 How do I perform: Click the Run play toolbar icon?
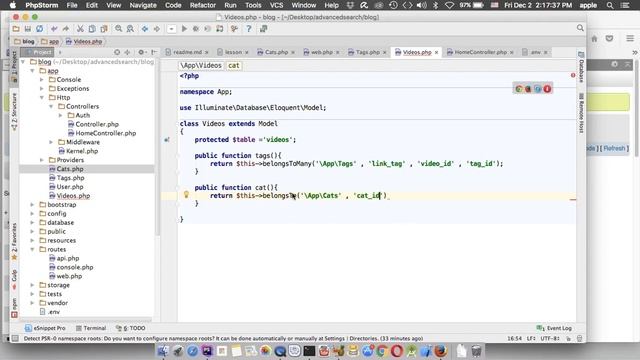184,29
